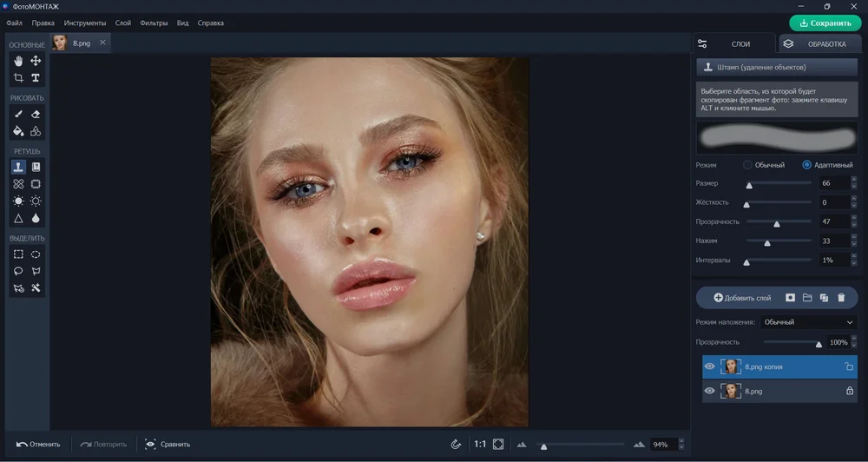Click the 'Сохранить' button
This screenshot has width=868, height=462.
(x=825, y=23)
